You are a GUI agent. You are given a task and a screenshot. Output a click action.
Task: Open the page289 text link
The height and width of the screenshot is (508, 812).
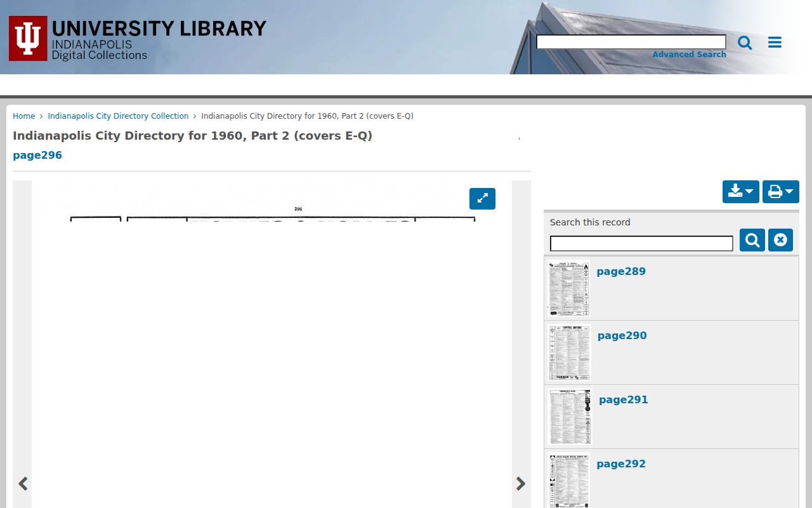621,272
